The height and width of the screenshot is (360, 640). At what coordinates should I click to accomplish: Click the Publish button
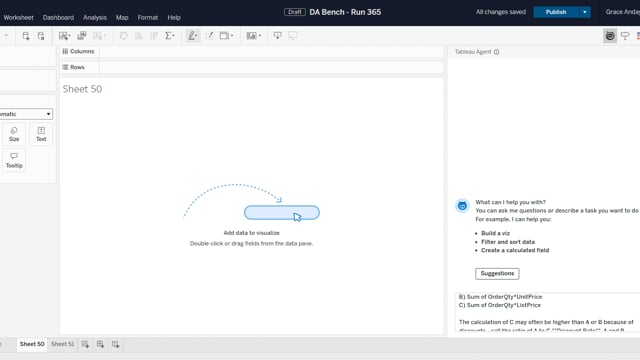click(556, 12)
